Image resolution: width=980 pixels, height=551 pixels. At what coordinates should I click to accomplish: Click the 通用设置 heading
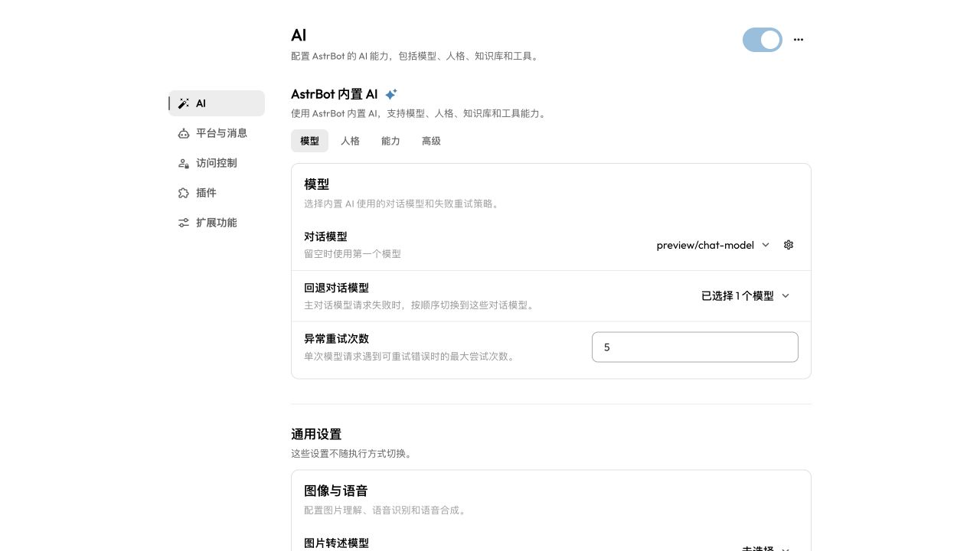316,434
